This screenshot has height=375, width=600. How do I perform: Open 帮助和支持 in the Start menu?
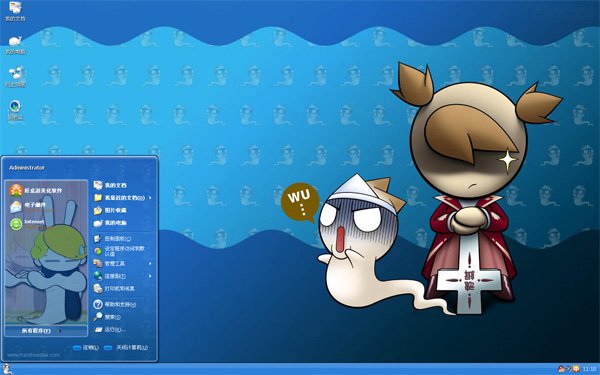(x=115, y=305)
